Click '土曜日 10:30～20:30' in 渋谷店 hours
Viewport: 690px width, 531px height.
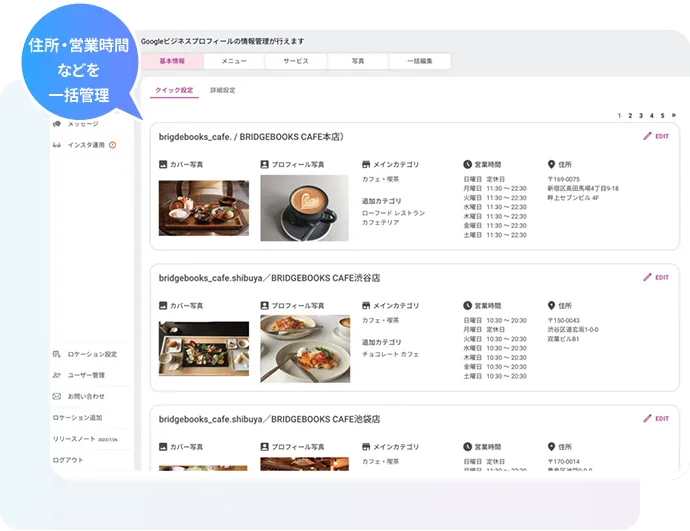click(x=495, y=377)
